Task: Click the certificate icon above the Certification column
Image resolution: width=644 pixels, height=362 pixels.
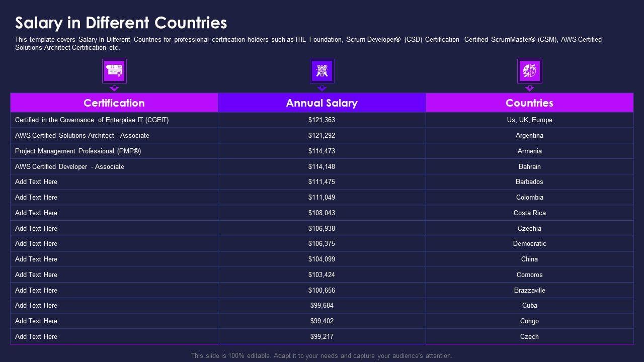Action: [x=114, y=71]
